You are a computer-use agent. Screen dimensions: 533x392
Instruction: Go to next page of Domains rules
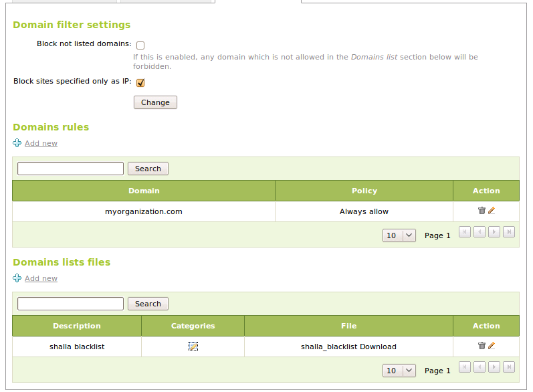(494, 232)
